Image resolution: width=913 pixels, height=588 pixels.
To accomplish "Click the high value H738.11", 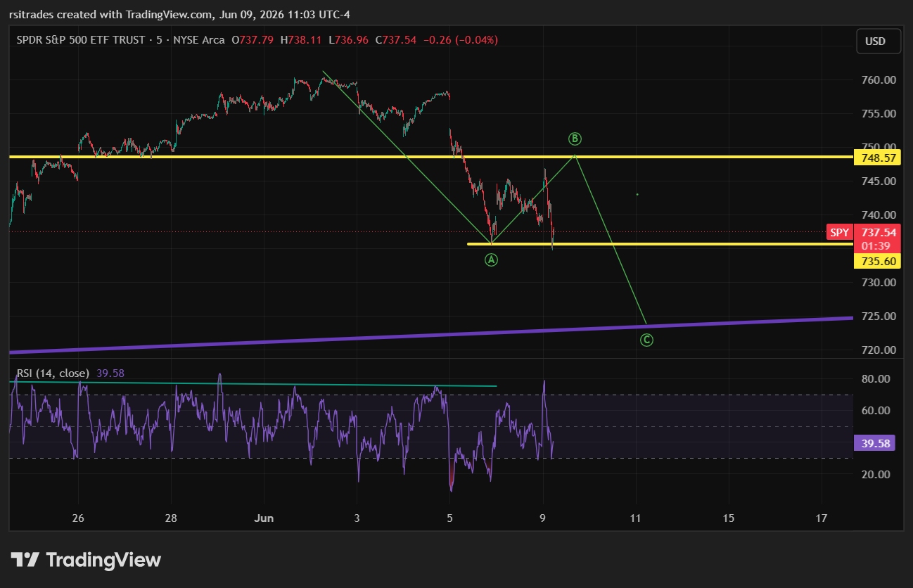I will pyautogui.click(x=301, y=40).
